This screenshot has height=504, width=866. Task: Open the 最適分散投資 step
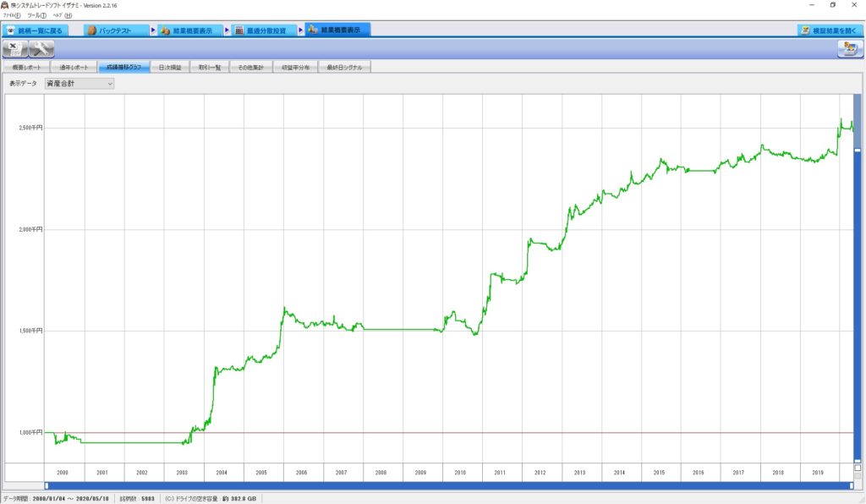pyautogui.click(x=264, y=30)
